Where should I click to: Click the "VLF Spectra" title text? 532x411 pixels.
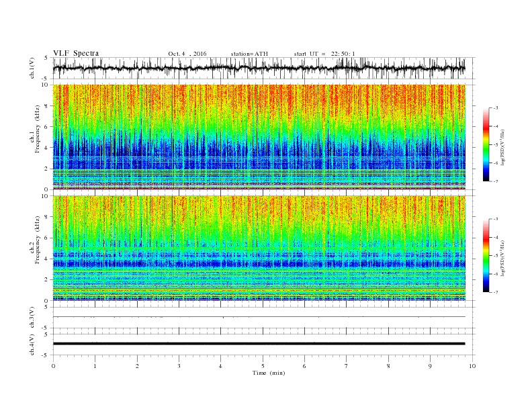pyautogui.click(x=76, y=53)
